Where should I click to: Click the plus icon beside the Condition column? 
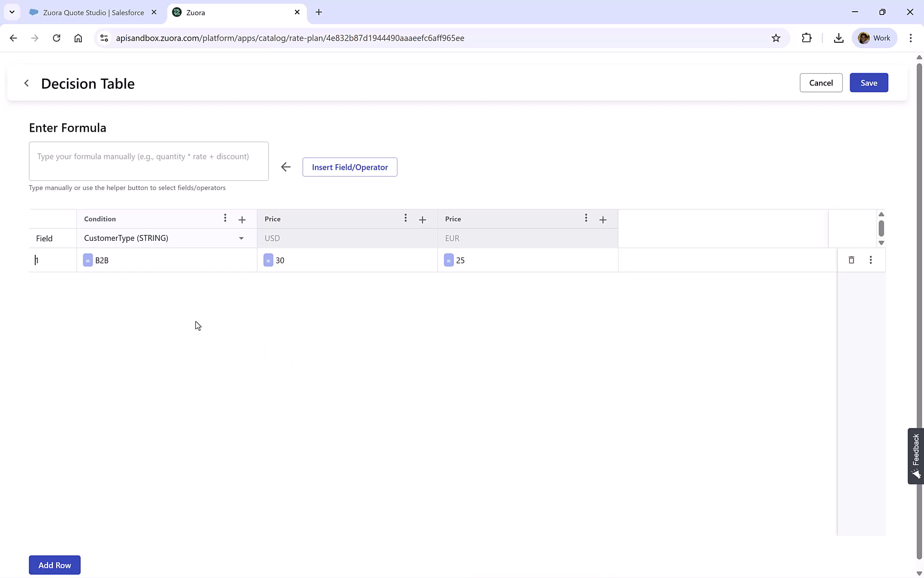pyautogui.click(x=242, y=219)
